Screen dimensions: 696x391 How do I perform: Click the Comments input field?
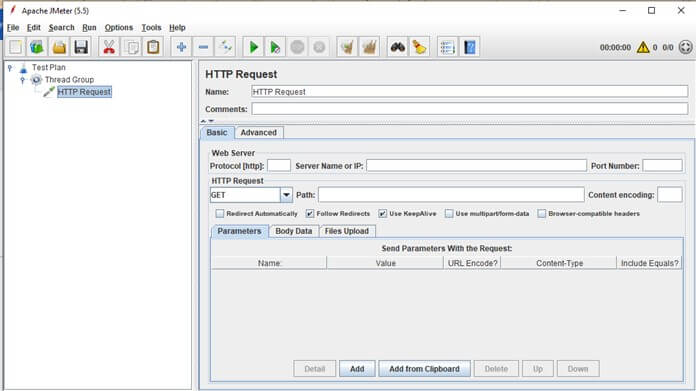click(470, 109)
